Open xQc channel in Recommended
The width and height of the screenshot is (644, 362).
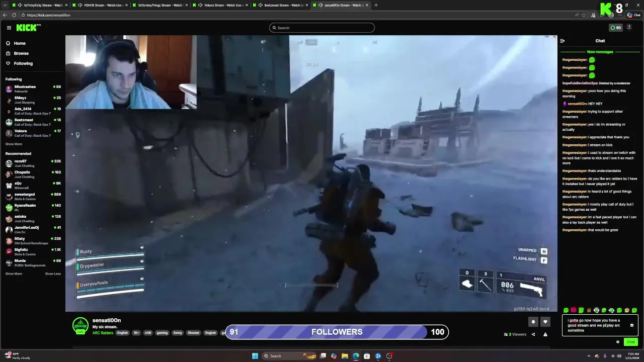(32, 186)
